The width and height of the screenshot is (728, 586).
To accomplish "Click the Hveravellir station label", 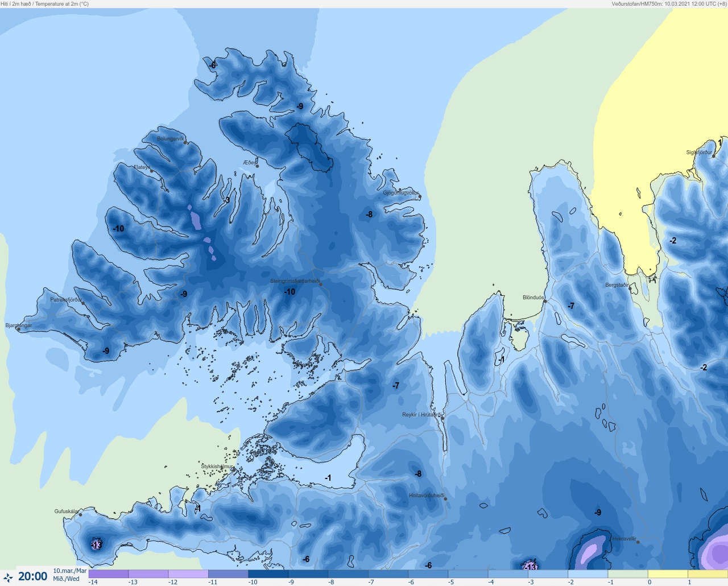I will click(624, 539).
